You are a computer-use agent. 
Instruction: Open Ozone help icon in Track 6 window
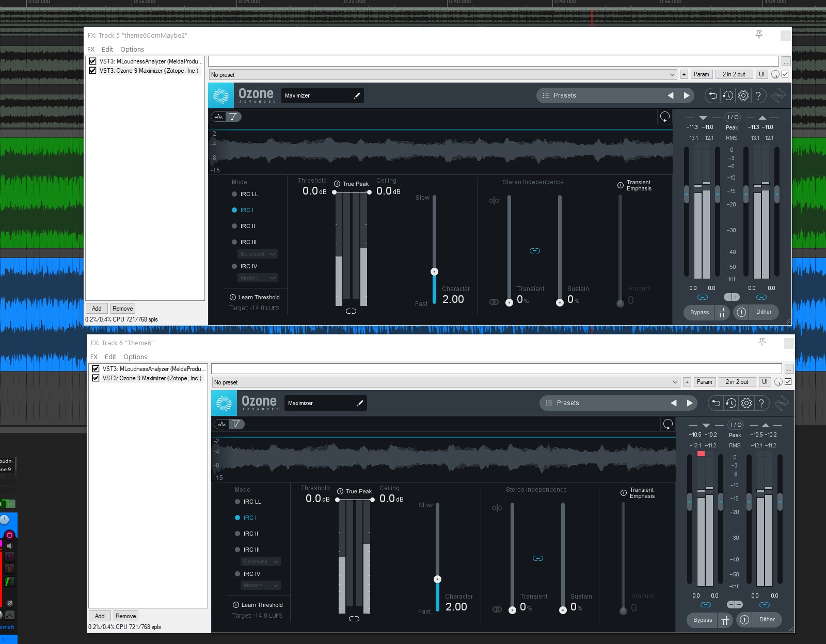761,403
